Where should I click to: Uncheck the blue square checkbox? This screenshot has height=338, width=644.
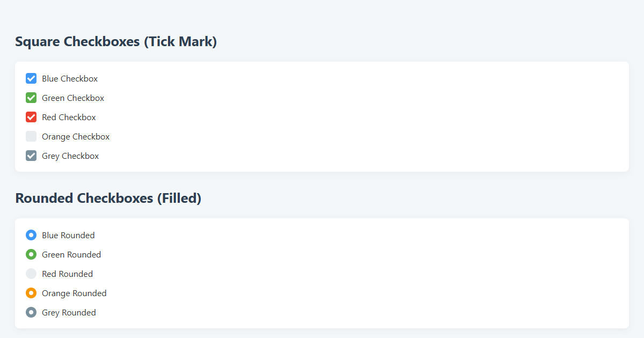[31, 79]
